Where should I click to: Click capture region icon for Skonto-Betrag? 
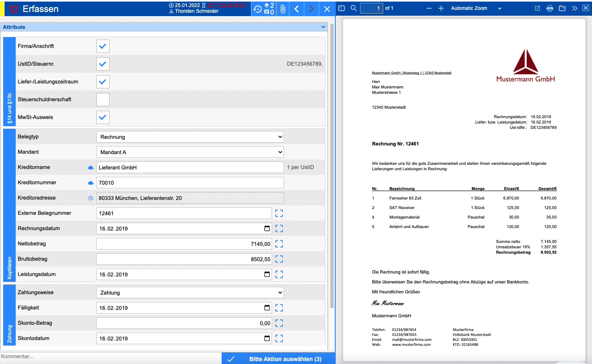click(279, 323)
